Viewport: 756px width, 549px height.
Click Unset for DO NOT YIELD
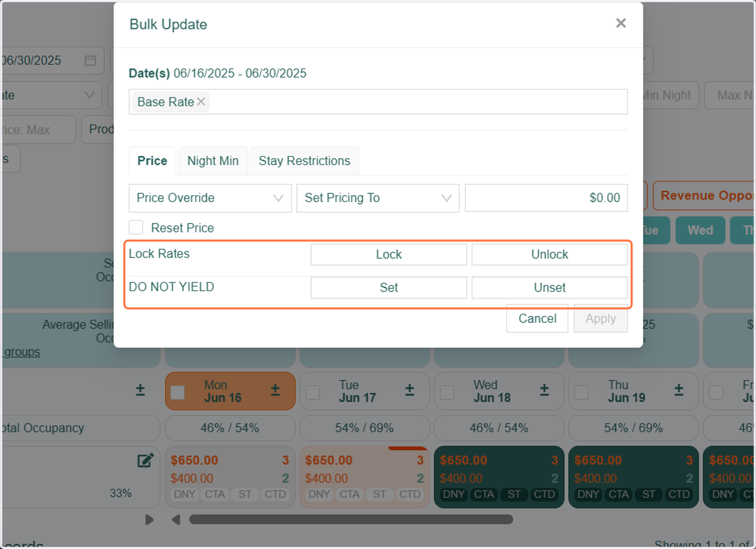pyautogui.click(x=550, y=288)
